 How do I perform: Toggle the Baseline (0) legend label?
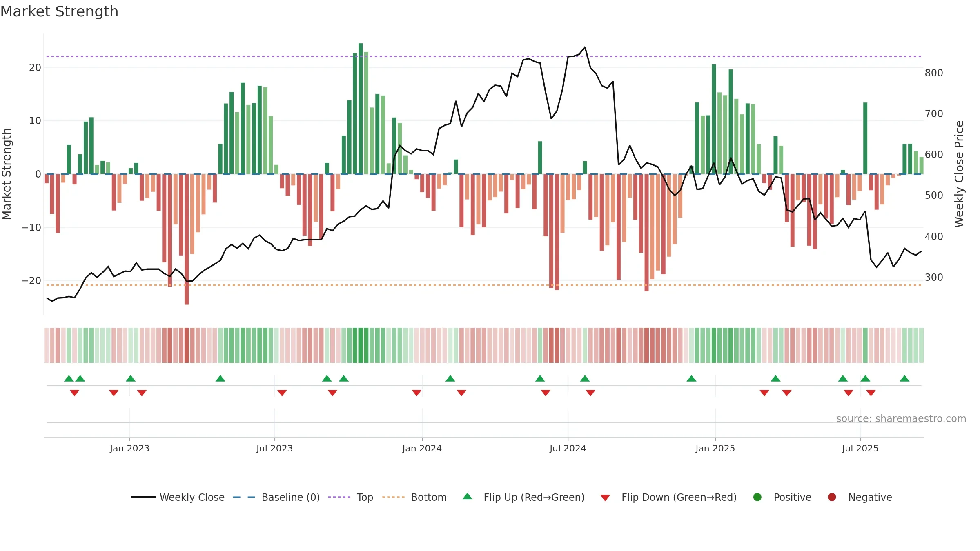point(291,497)
